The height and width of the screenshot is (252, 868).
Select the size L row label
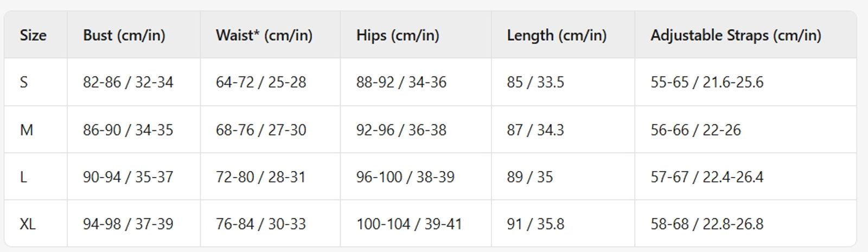click(23, 177)
